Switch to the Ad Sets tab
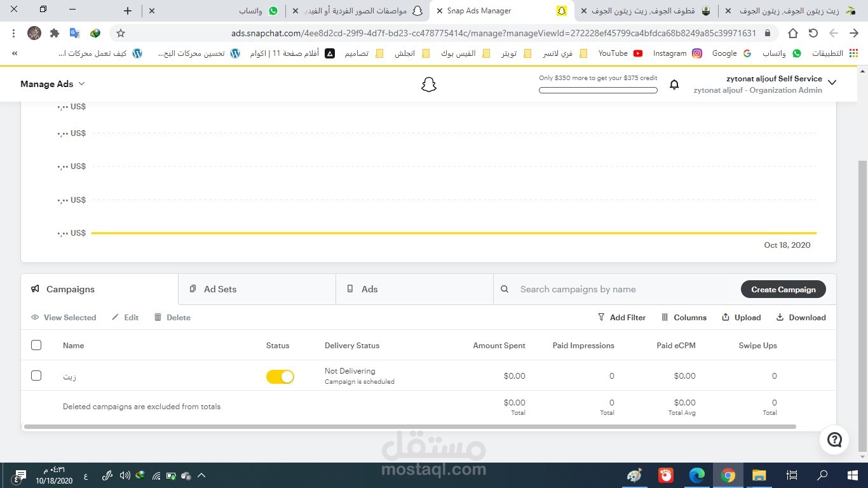868x488 pixels. [257, 289]
